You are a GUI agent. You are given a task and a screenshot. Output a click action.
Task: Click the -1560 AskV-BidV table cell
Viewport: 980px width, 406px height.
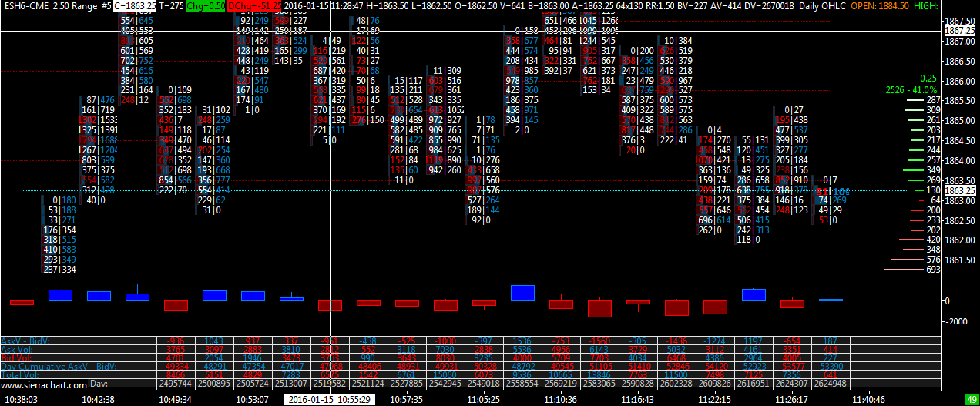pyautogui.click(x=599, y=341)
